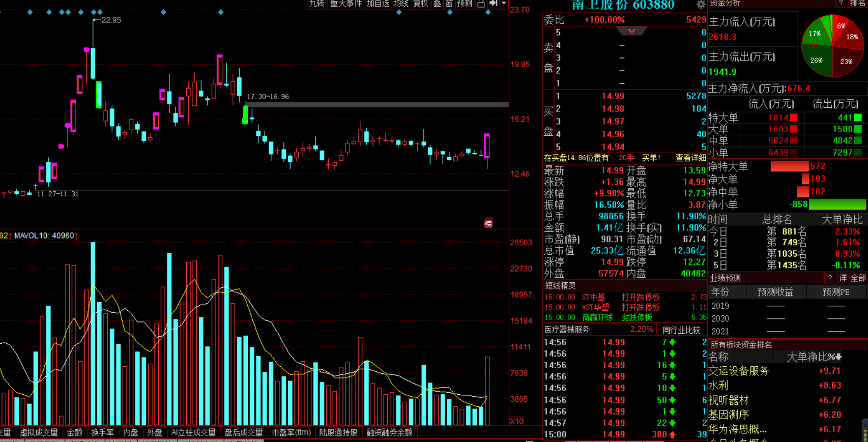Select the 市盈率(ttm) indicator tab

pos(291,432)
